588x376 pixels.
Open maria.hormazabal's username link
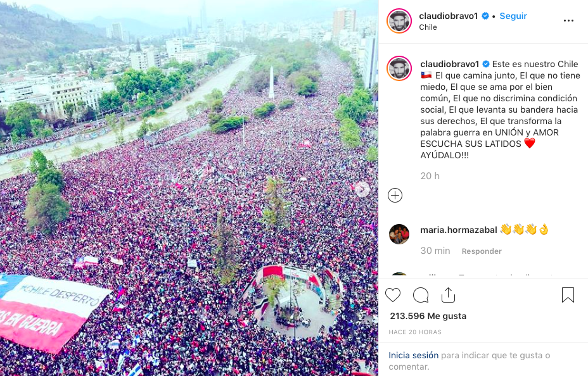pyautogui.click(x=459, y=230)
